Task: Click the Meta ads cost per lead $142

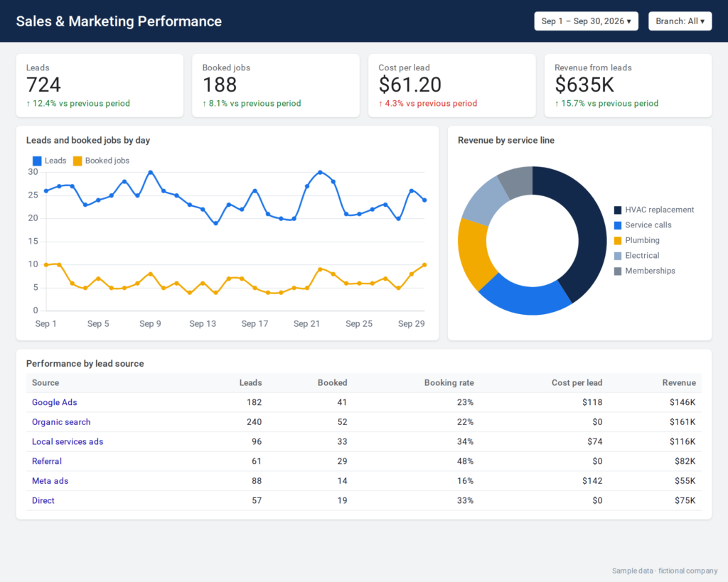Action: [592, 481]
